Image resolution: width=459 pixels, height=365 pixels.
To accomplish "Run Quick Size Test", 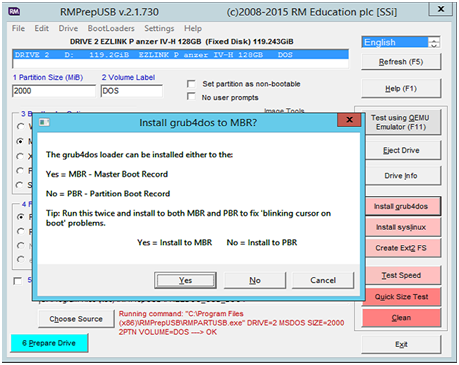I will [401, 297].
